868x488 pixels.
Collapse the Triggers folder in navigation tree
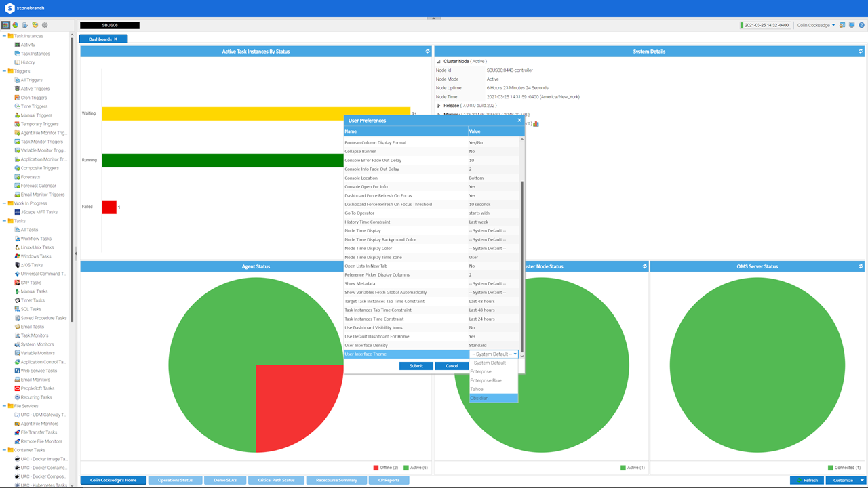[x=4, y=71]
